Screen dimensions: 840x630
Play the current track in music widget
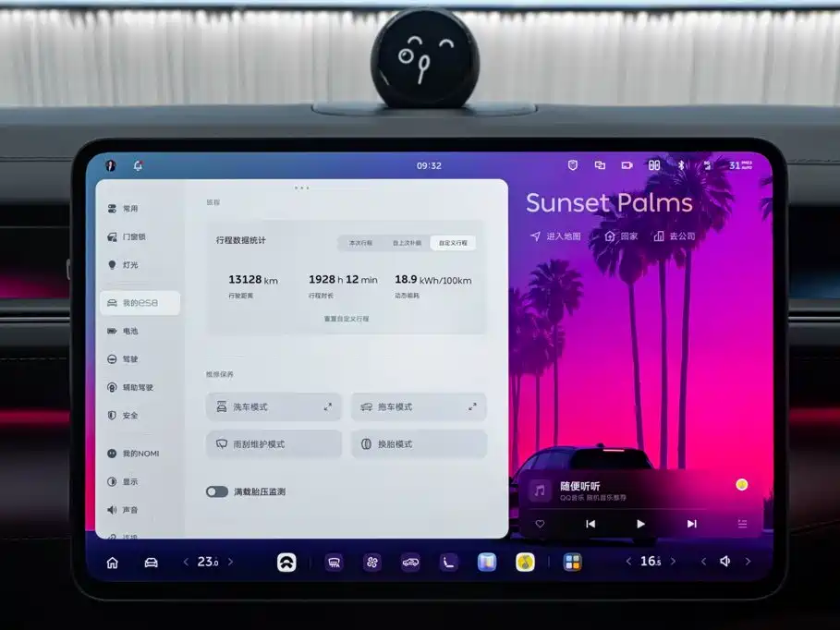(x=640, y=524)
